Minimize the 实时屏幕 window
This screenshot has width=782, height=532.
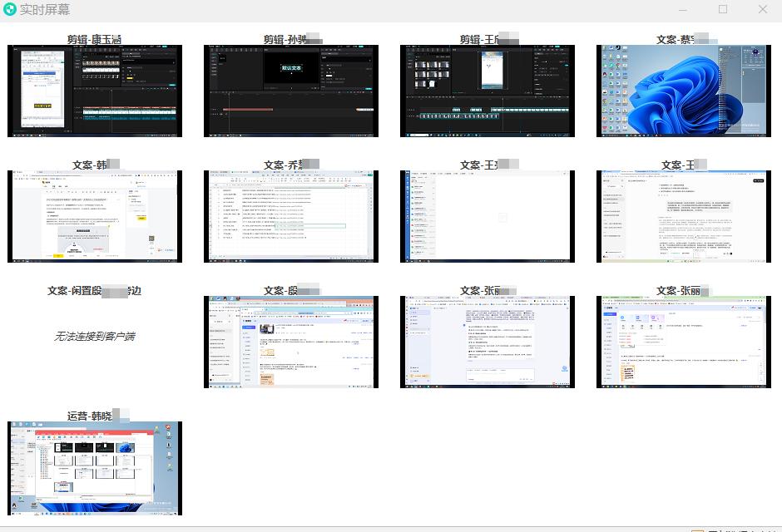[683, 9]
